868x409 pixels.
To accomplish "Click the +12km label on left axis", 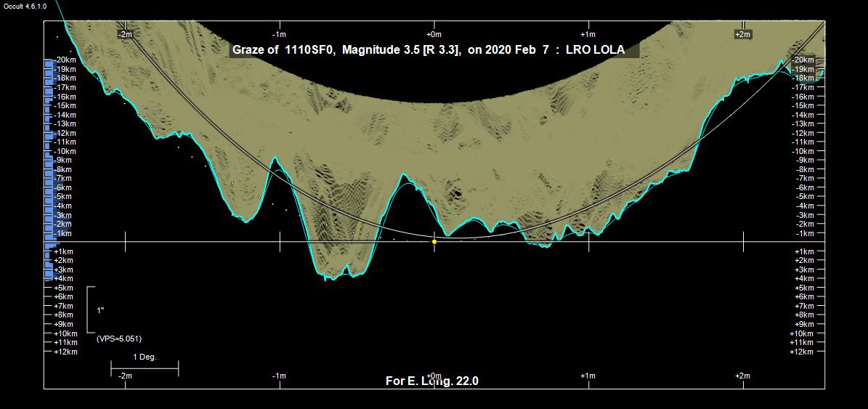I will [65, 352].
